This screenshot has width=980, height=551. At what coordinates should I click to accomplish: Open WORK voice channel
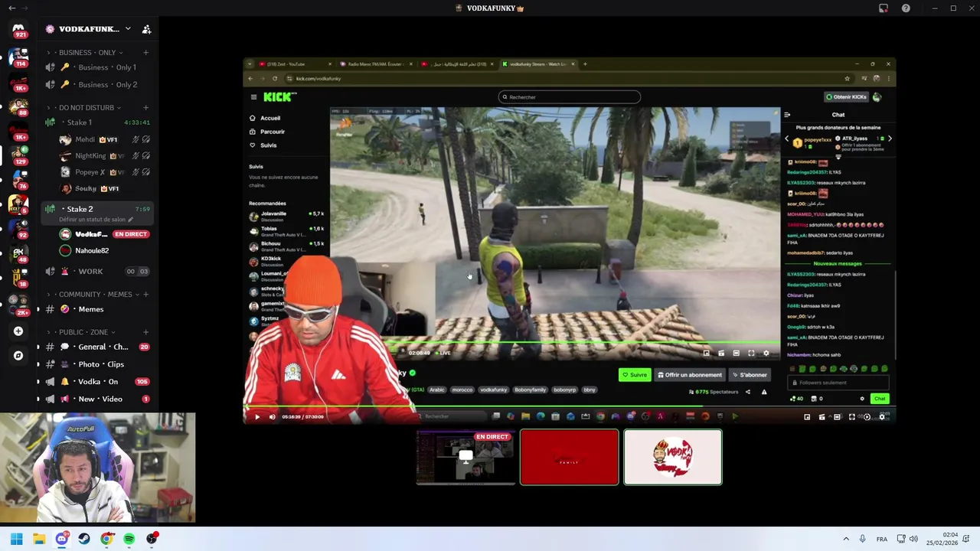(97, 272)
